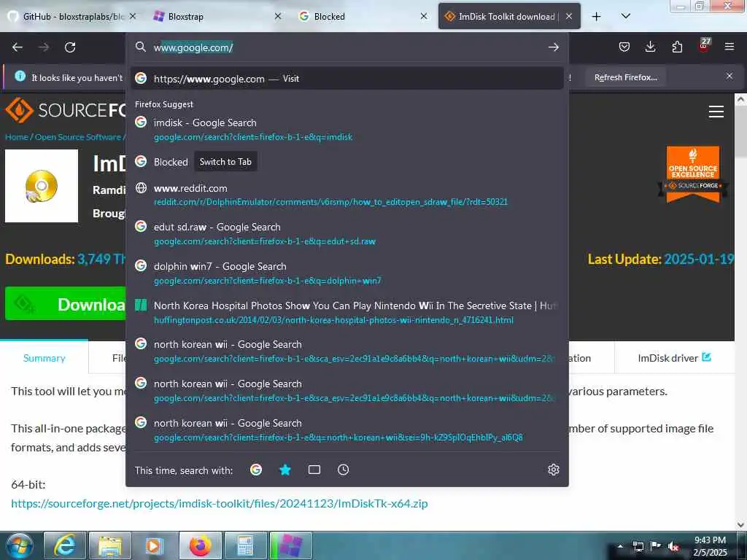The height and width of the screenshot is (560, 747).
Task: Click Firefox icon in the taskbar
Action: coord(200,545)
